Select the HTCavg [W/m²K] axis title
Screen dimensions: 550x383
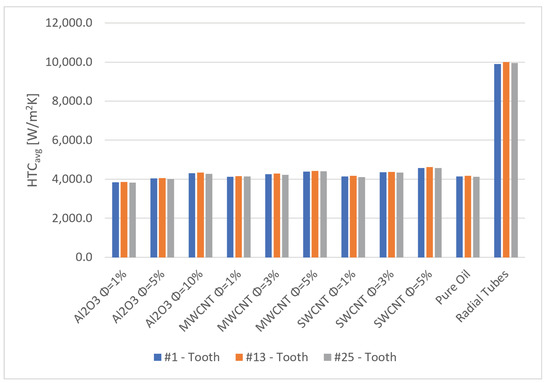coord(34,140)
